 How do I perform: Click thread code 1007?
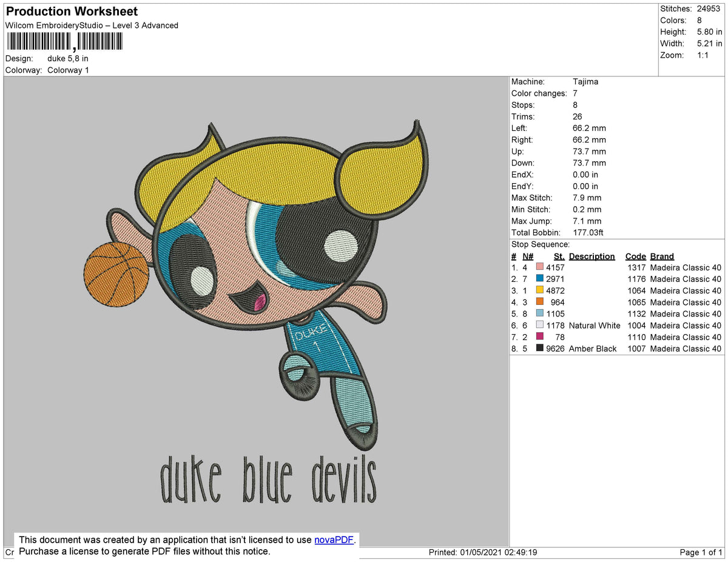pos(636,349)
